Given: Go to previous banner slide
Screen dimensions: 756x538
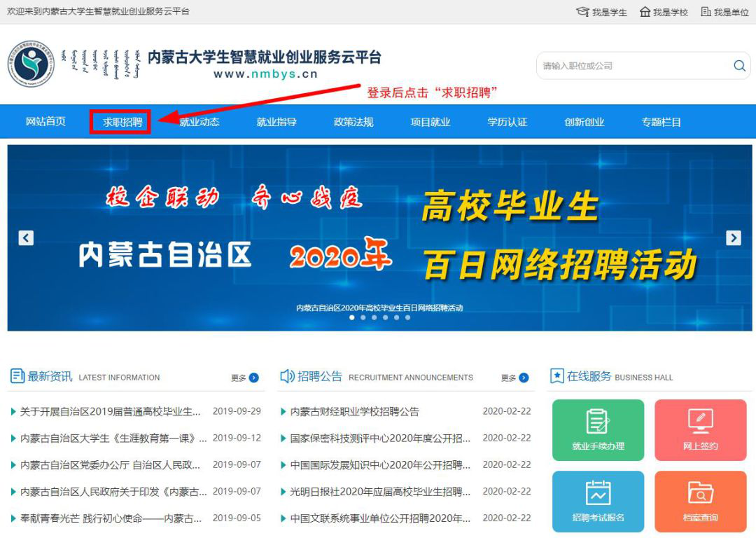Looking at the screenshot, I should pyautogui.click(x=26, y=238).
